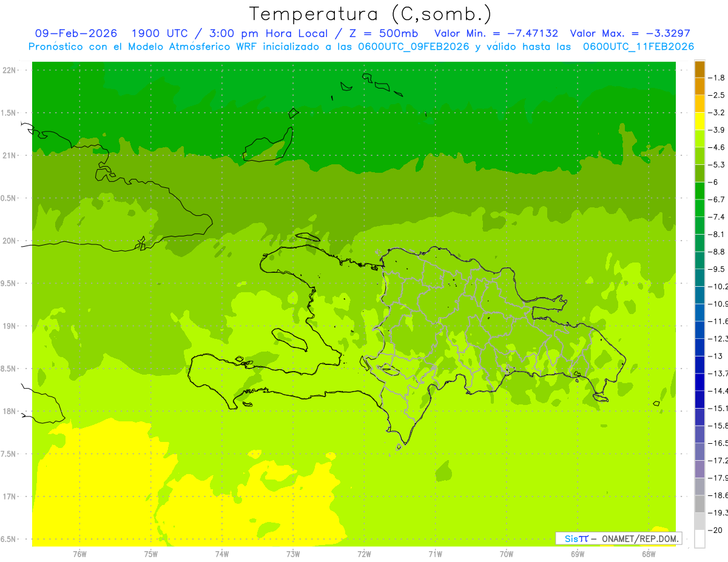Select the date "09-Feb-2026" in the header
The width and height of the screenshot is (728, 562).
76,33
